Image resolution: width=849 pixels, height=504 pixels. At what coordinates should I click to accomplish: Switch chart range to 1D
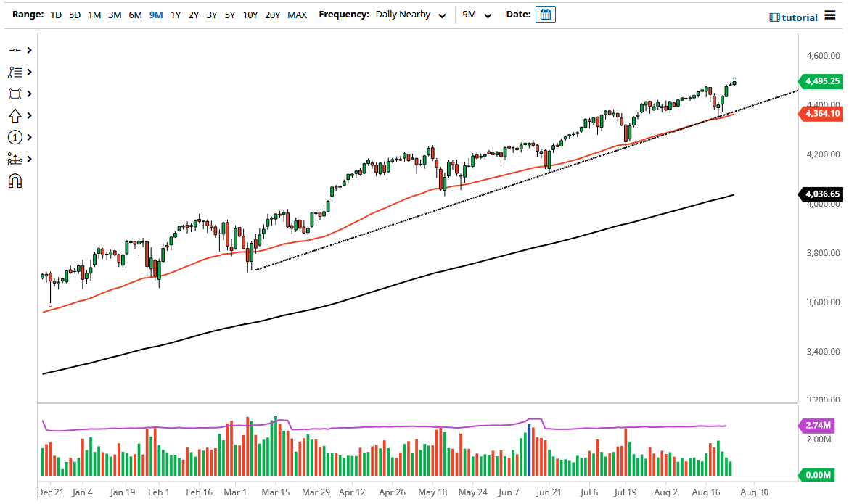[56, 14]
